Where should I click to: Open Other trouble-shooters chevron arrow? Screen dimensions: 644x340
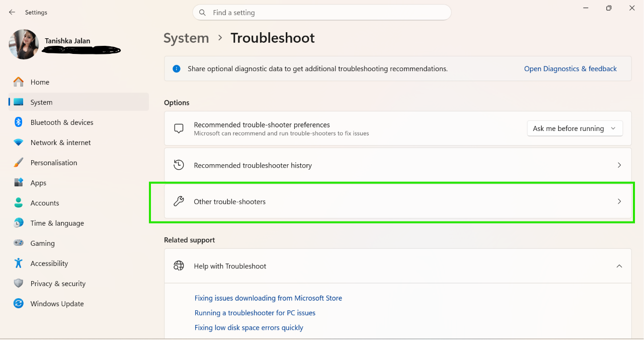tap(619, 201)
